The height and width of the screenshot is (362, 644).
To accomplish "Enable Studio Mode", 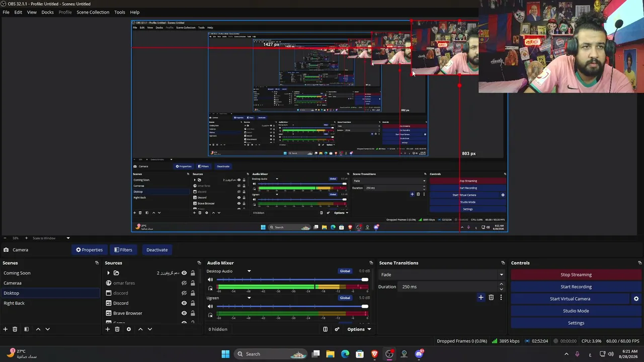I will [x=576, y=311].
